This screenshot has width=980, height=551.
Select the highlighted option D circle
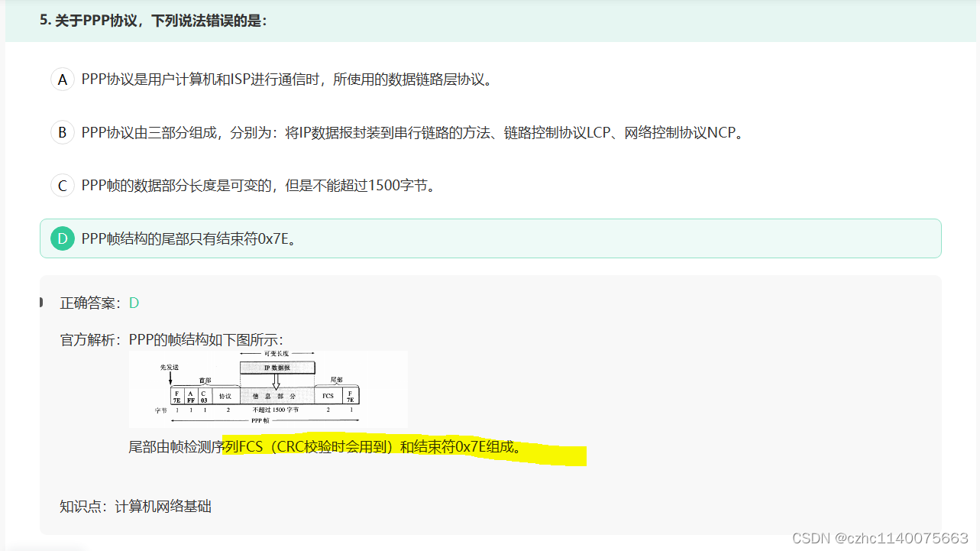[x=63, y=238]
